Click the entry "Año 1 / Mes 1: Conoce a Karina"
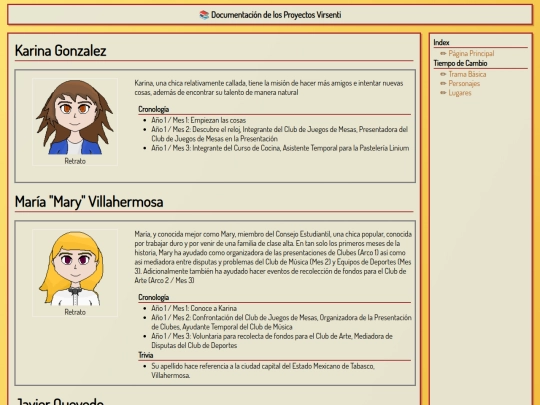 point(194,308)
